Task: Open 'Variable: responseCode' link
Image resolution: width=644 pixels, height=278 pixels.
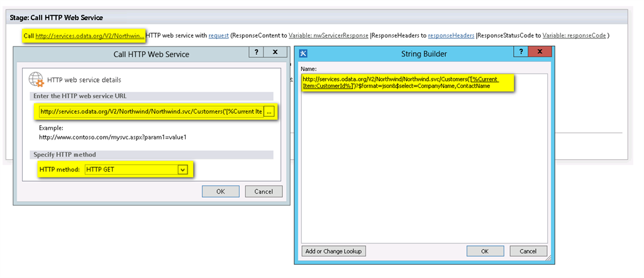Action: (x=574, y=36)
